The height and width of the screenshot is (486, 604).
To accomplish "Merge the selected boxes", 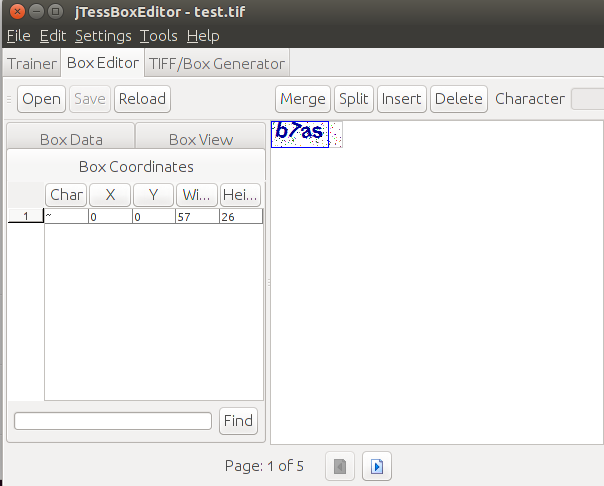I will click(303, 99).
